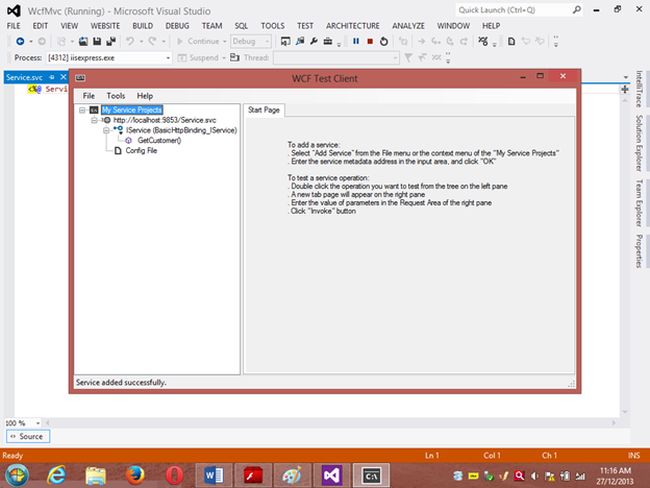Open the DEBUG menu
Image resolution: width=650 pixels, height=488 pixels.
point(177,26)
